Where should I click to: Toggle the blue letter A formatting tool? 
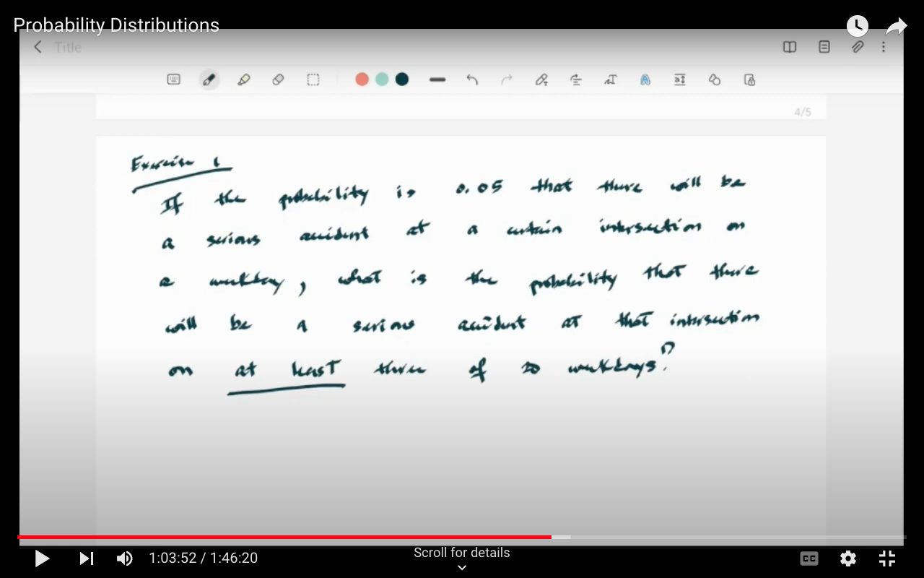pyautogui.click(x=645, y=79)
